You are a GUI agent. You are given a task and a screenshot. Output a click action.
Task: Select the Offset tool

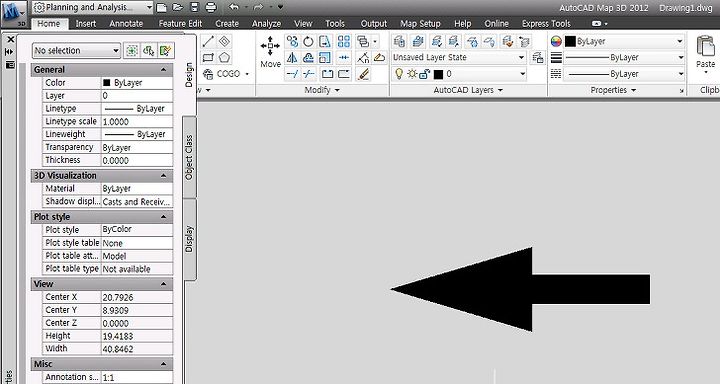(x=308, y=58)
